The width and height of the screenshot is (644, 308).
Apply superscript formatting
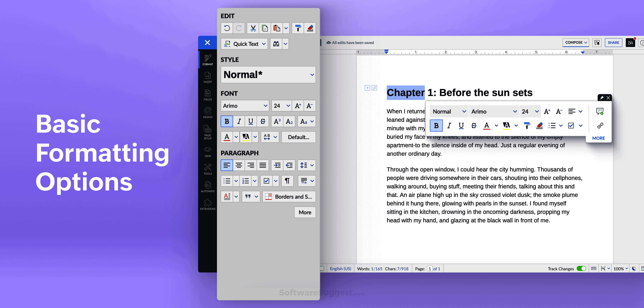277,121
